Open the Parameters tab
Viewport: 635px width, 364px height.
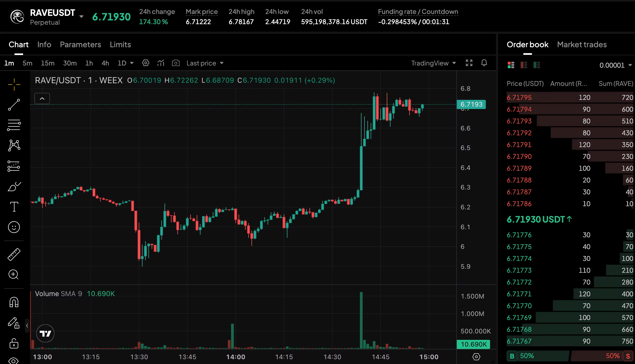click(x=81, y=45)
